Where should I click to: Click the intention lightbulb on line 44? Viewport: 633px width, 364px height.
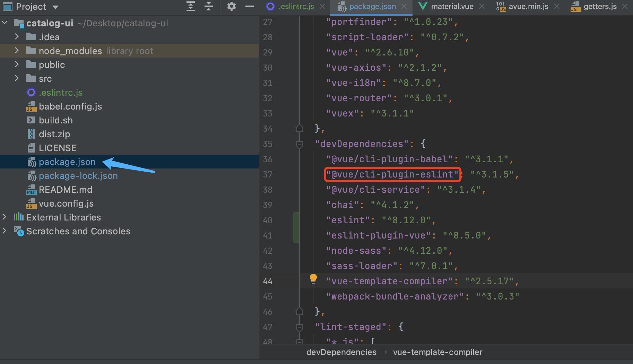tap(313, 279)
